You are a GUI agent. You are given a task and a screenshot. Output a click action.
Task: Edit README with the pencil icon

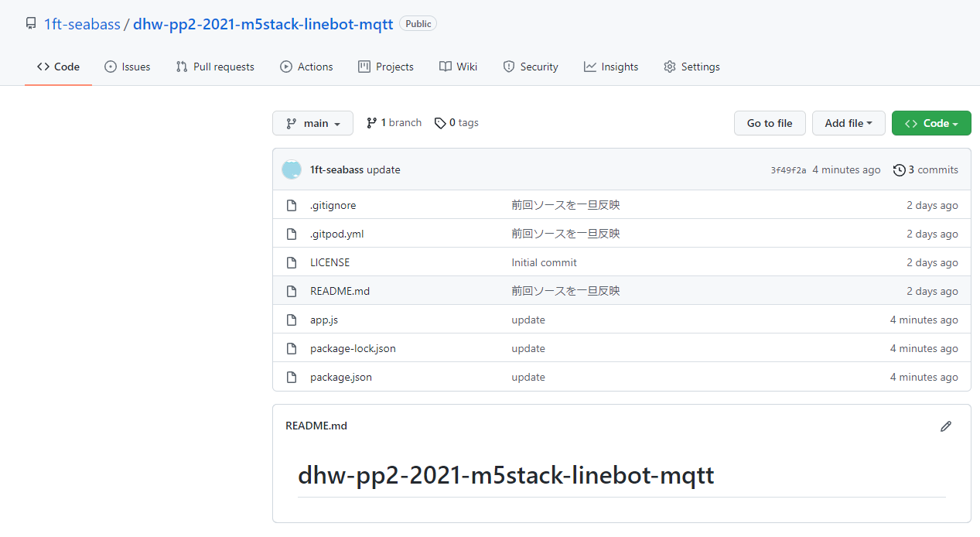coord(945,426)
